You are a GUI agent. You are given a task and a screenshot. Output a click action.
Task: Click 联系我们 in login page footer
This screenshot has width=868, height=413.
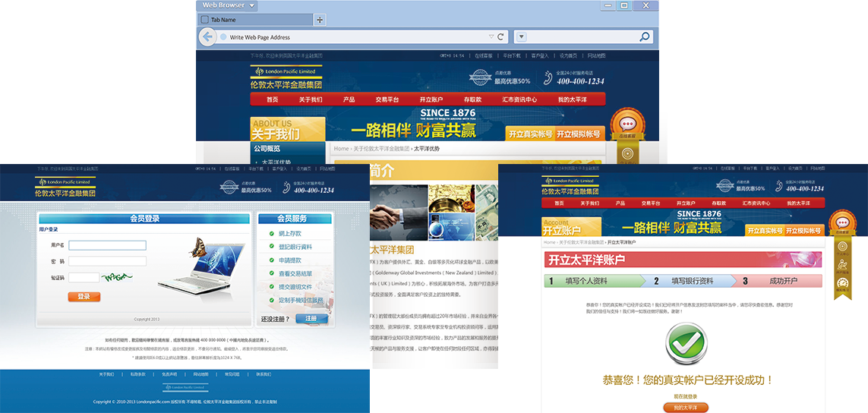[x=264, y=374]
